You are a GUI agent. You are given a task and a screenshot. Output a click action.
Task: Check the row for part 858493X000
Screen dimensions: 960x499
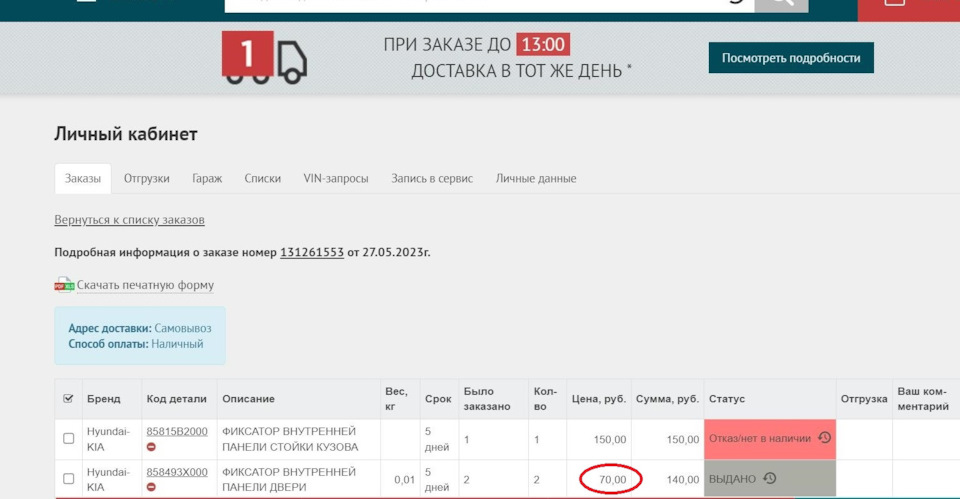tap(69, 479)
